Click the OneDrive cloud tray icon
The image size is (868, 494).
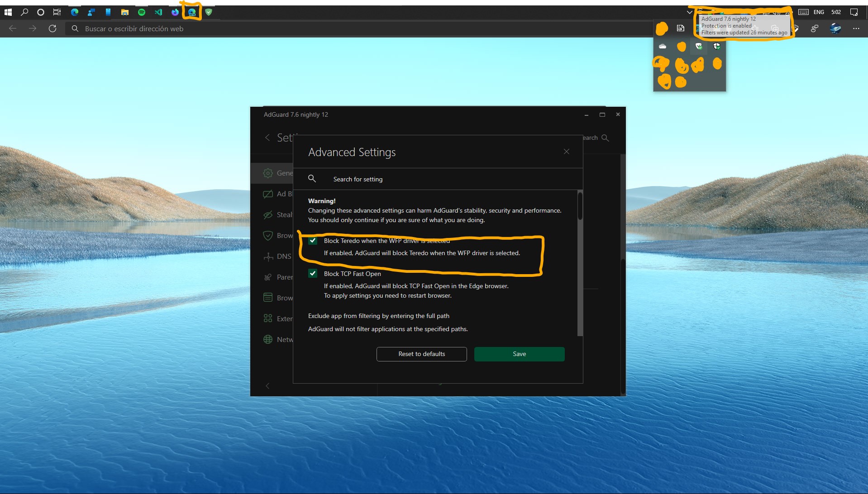663,46
